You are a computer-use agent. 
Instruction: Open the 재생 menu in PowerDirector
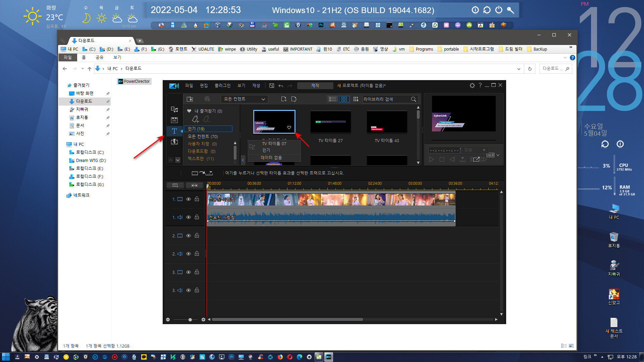point(256,86)
